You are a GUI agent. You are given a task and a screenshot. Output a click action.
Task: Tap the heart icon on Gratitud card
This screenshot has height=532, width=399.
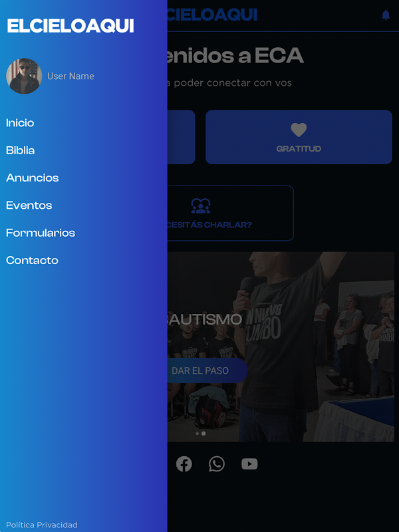(x=299, y=130)
